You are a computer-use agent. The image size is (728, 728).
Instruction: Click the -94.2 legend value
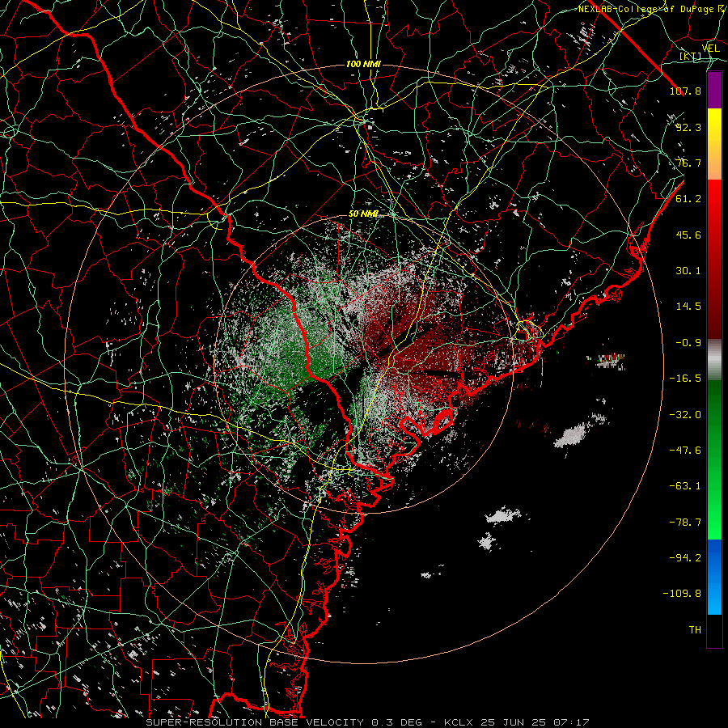click(685, 557)
